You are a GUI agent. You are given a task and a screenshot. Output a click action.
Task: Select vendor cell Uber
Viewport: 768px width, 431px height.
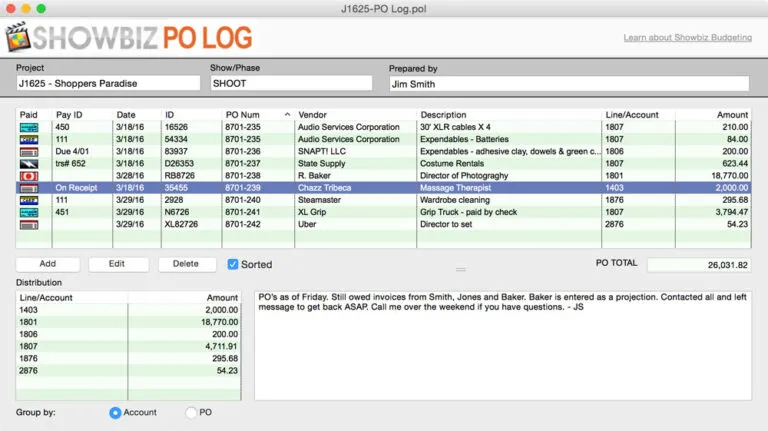pos(307,224)
